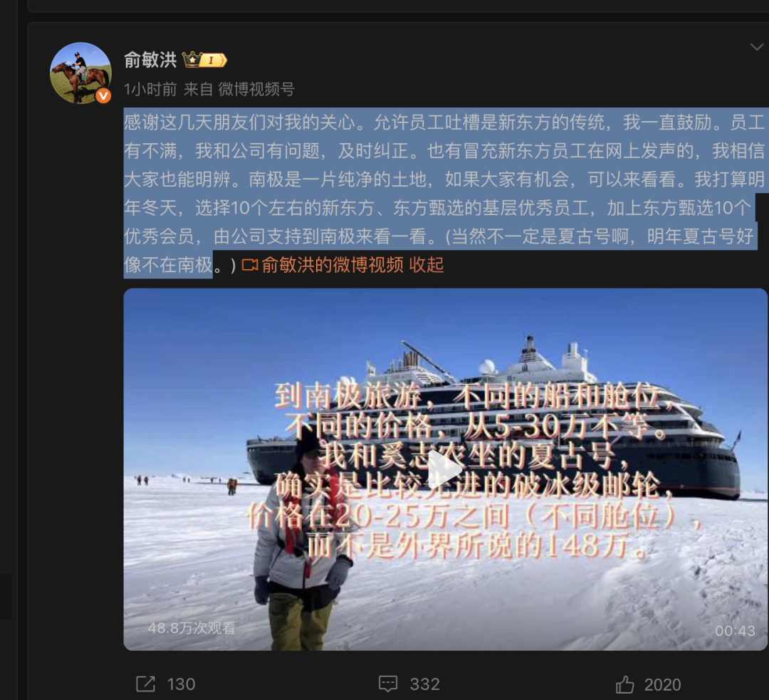The height and width of the screenshot is (700, 769).
Task: Play the video with the center play button
Action: [x=444, y=470]
